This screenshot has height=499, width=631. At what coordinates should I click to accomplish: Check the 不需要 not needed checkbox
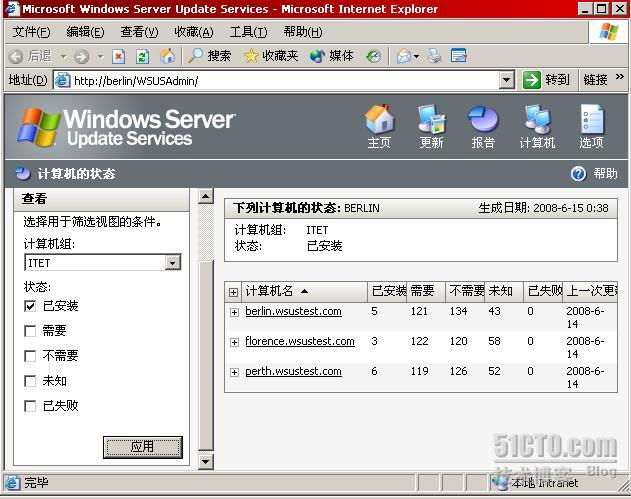point(30,356)
